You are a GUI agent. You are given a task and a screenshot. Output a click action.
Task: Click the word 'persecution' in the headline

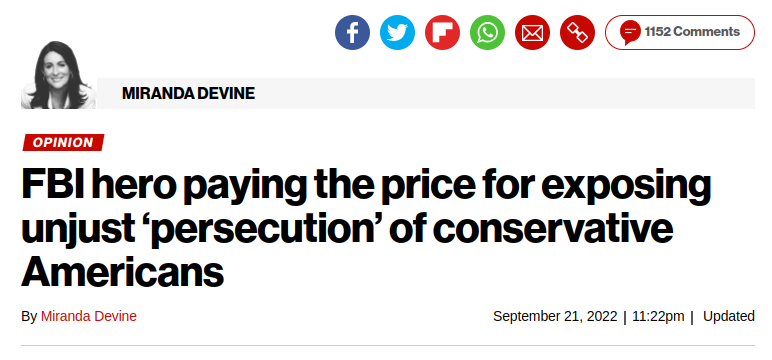tap(269, 229)
